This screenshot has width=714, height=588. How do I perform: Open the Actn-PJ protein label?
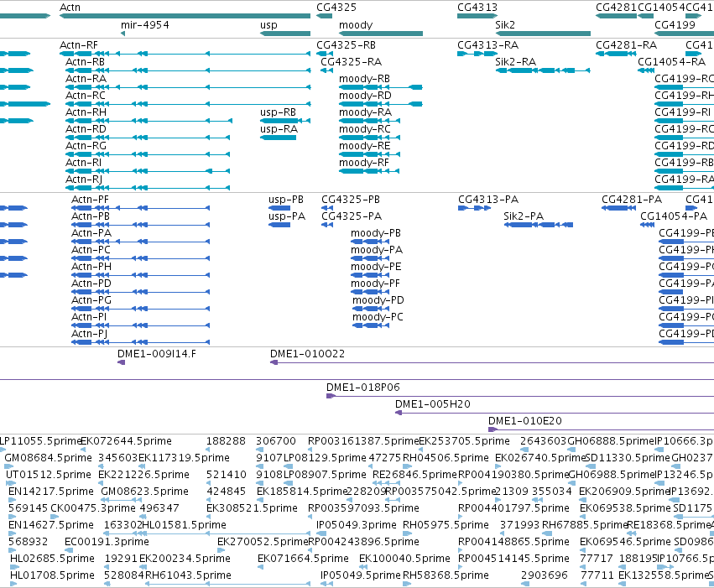[89, 334]
